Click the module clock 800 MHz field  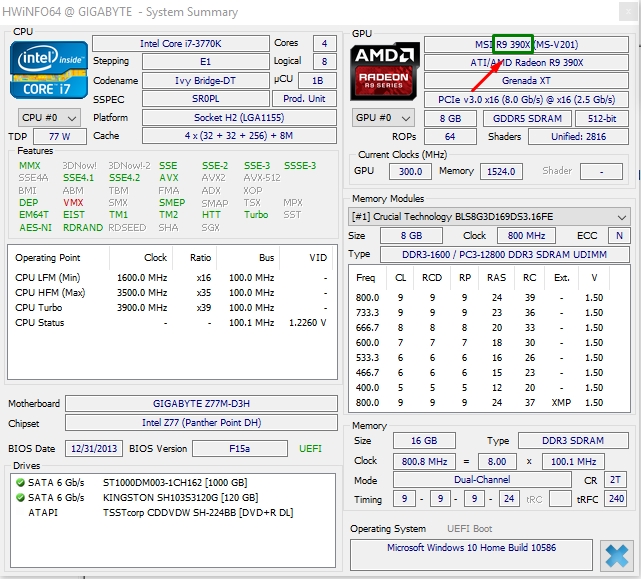point(527,236)
